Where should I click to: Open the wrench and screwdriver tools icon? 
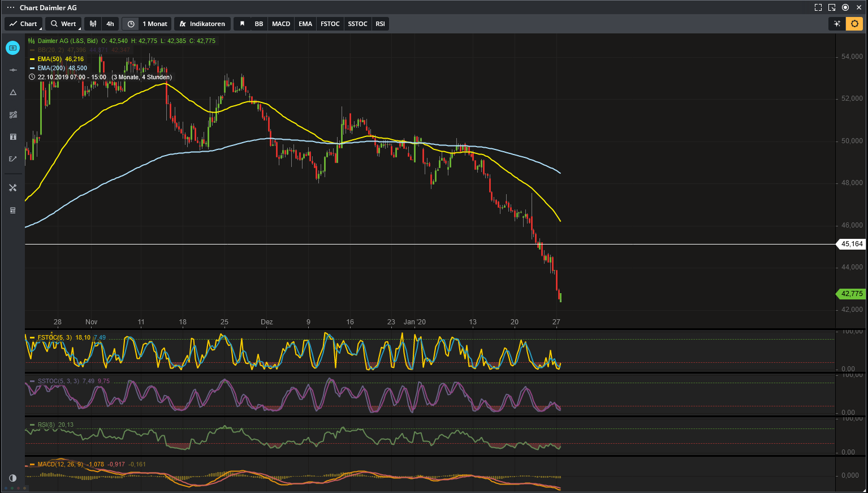(x=13, y=188)
